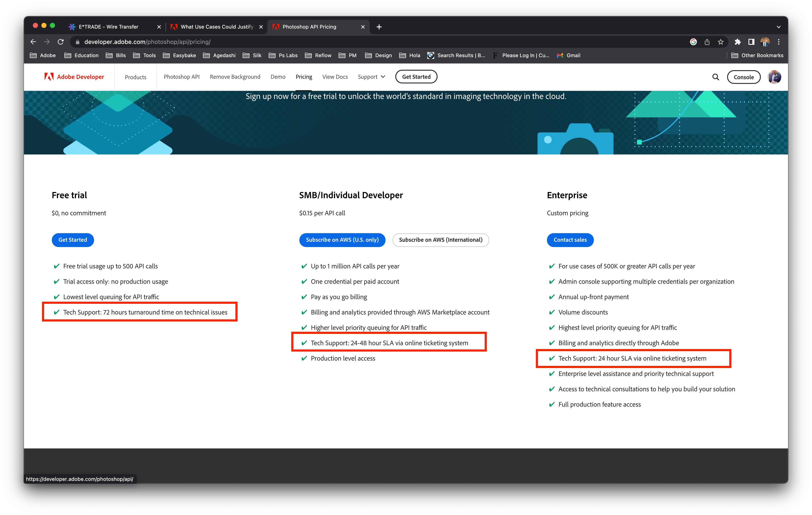Open a new tab with plus button
Viewport: 812px width, 515px height.
[379, 27]
